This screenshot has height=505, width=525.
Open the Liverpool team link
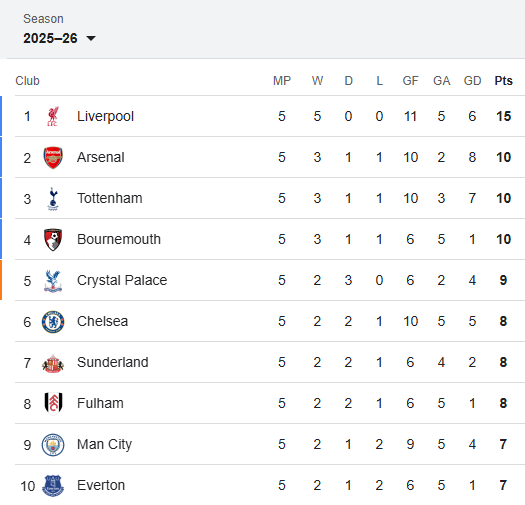pos(105,117)
